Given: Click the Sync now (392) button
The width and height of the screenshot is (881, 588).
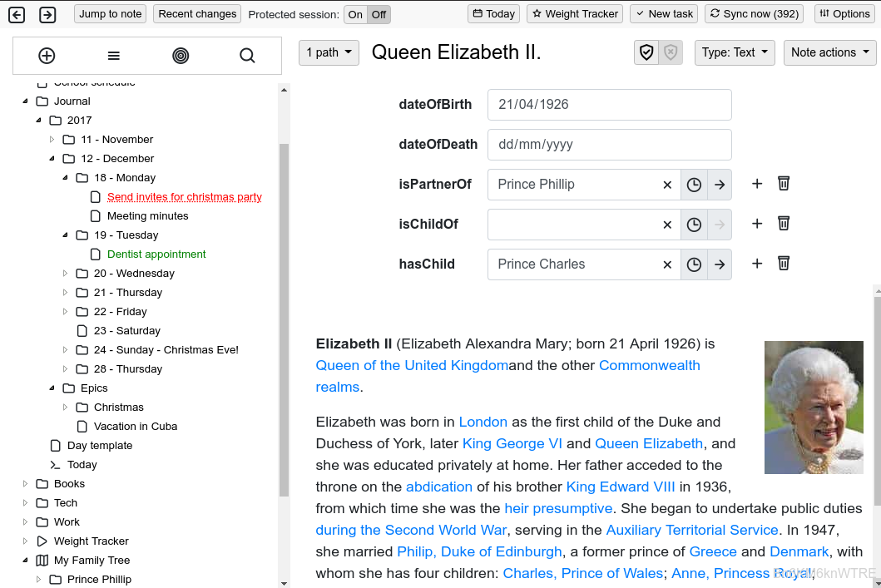Looking at the screenshot, I should [755, 14].
